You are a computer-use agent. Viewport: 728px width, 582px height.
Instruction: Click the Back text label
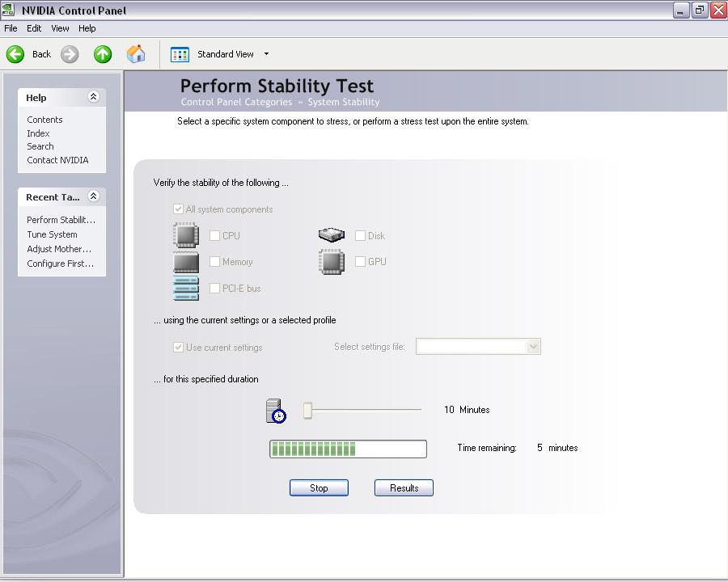[x=42, y=54]
